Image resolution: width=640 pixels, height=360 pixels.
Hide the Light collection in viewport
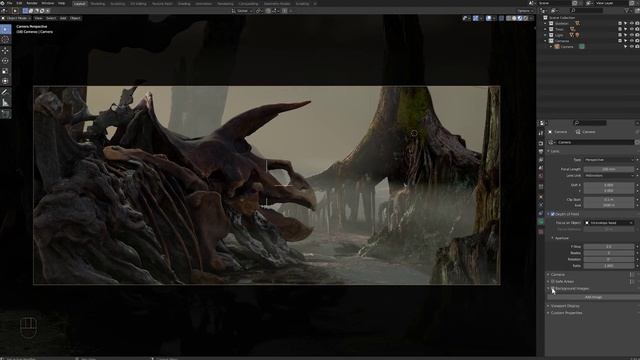click(631, 35)
